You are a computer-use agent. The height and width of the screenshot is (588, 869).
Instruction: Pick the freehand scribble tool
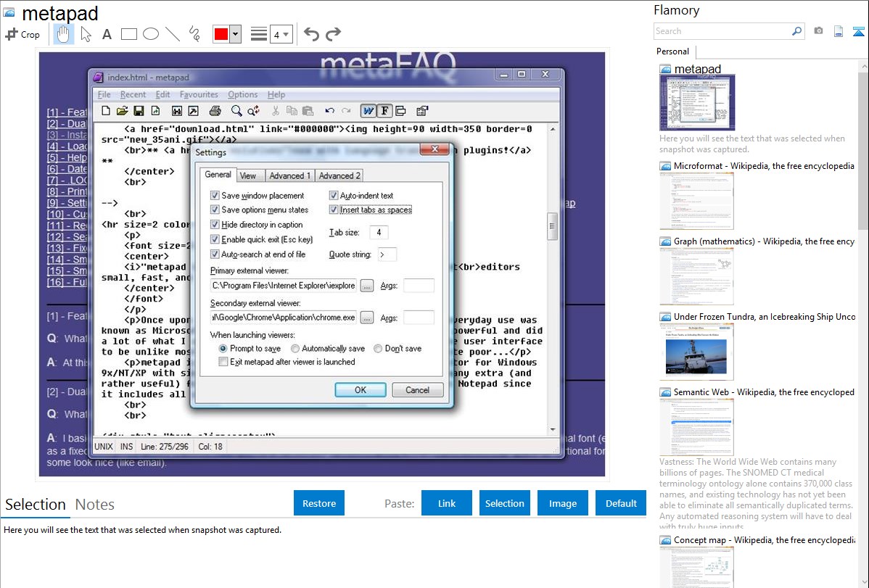click(x=194, y=34)
